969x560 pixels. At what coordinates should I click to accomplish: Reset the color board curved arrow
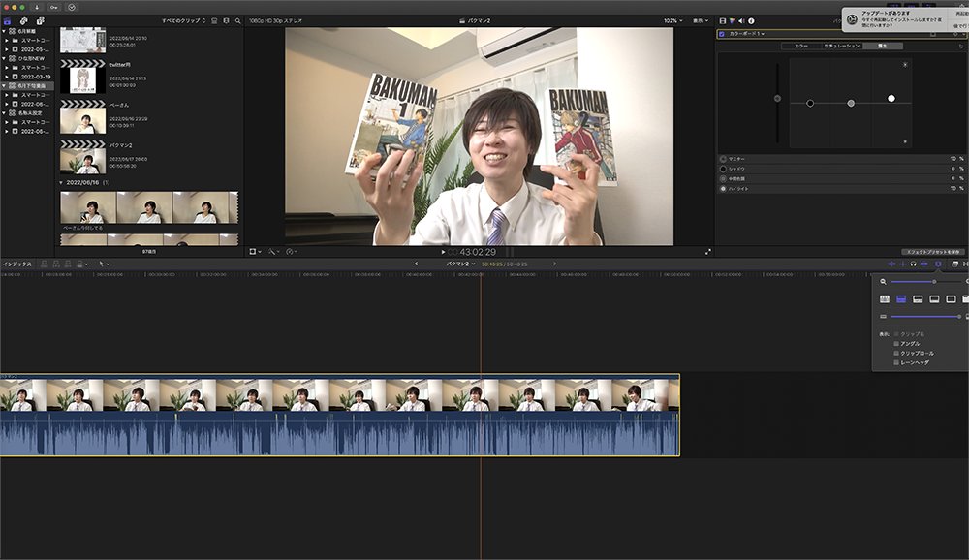coord(961,46)
